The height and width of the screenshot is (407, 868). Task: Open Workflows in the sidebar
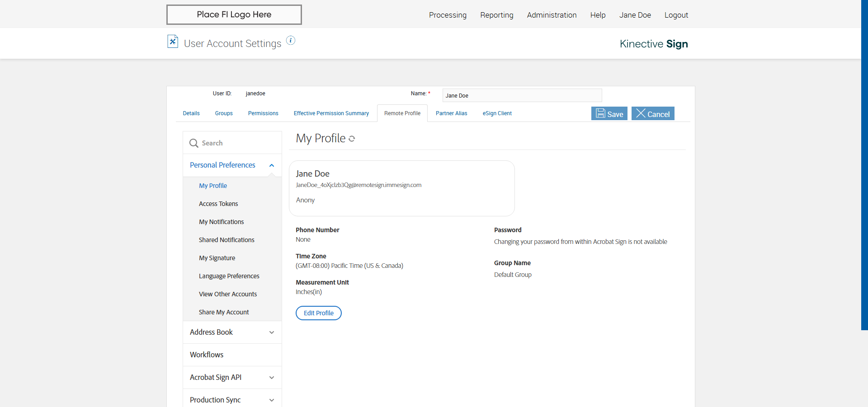point(207,355)
